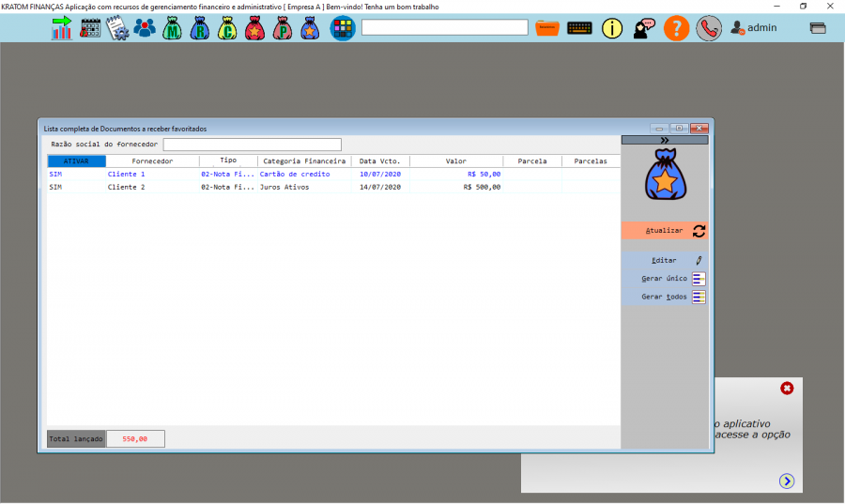The height and width of the screenshot is (504, 845).
Task: Click the notepad with gear settings icon
Action: click(x=117, y=28)
